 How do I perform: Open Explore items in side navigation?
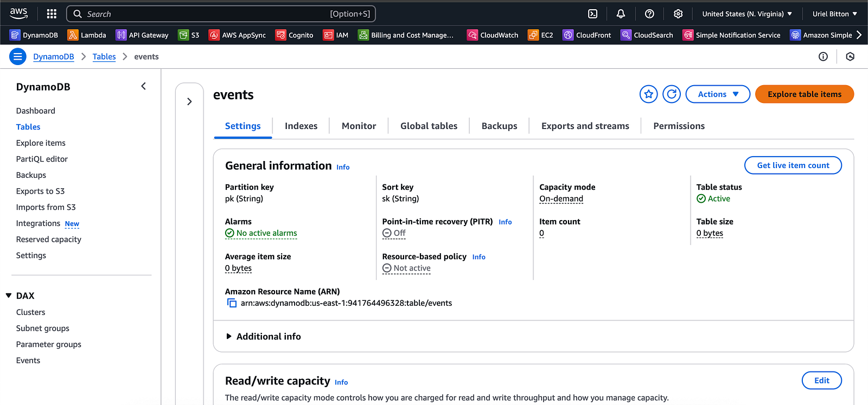[x=41, y=143]
